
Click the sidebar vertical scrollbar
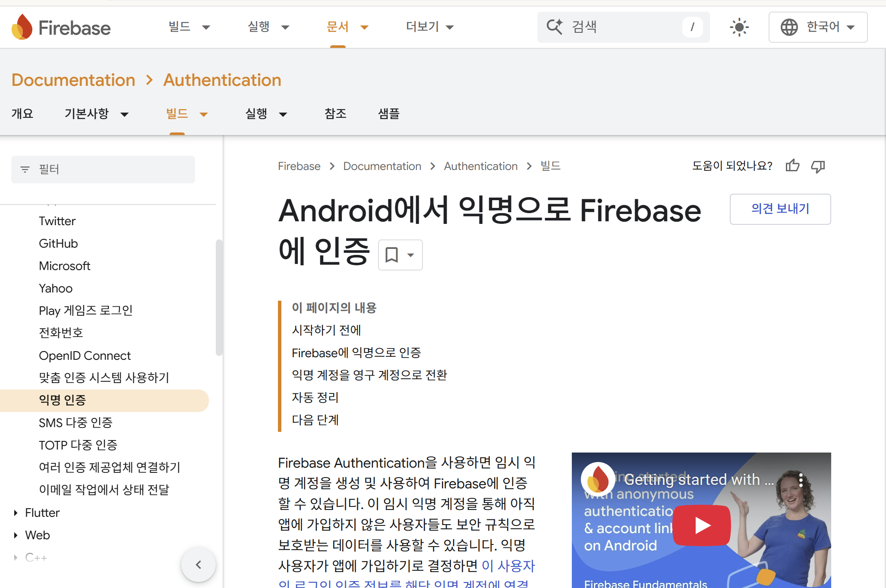click(x=219, y=298)
